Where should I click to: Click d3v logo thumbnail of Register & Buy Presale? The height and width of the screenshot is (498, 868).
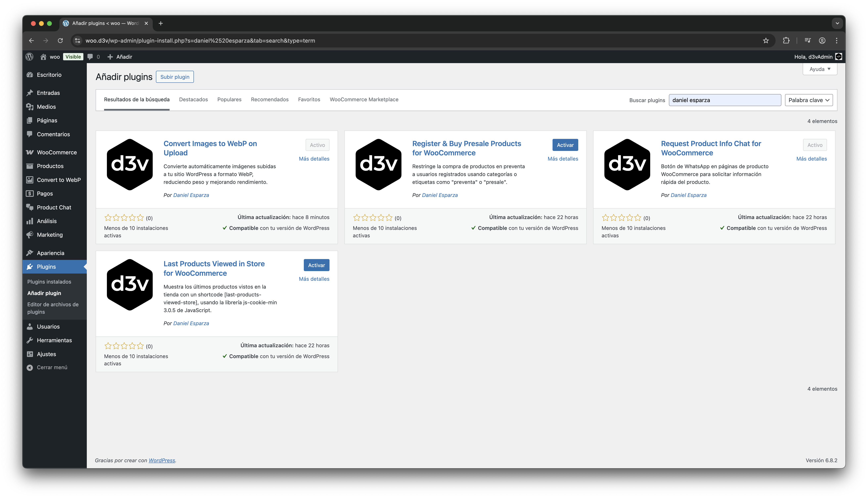click(379, 165)
